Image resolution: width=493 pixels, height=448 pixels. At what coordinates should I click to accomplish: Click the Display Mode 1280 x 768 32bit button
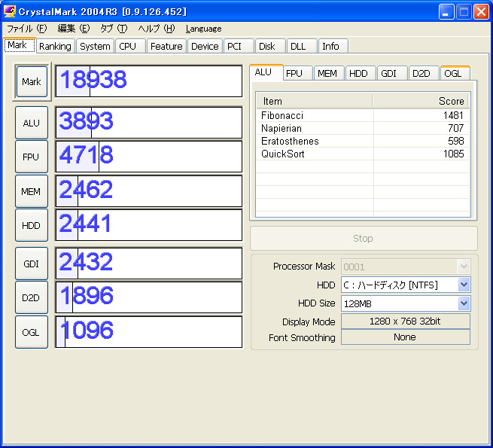click(x=406, y=322)
